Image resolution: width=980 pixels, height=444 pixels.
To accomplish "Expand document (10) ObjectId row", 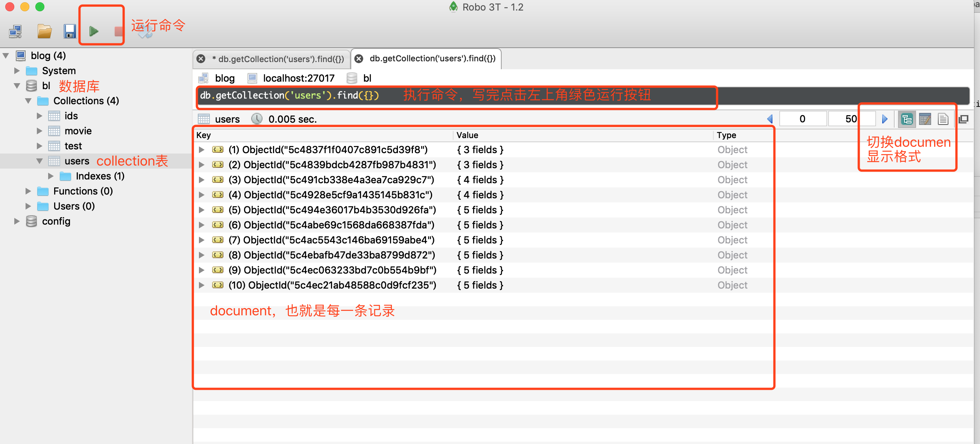I will pyautogui.click(x=202, y=285).
